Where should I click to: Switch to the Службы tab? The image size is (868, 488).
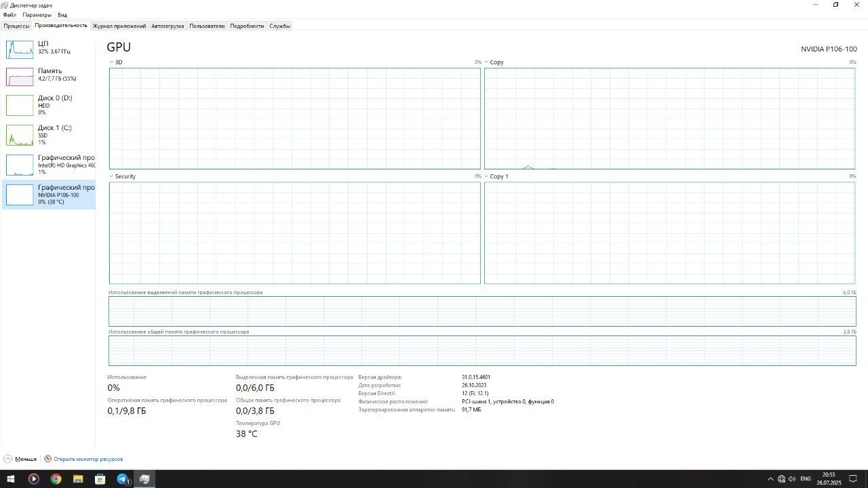click(x=279, y=26)
